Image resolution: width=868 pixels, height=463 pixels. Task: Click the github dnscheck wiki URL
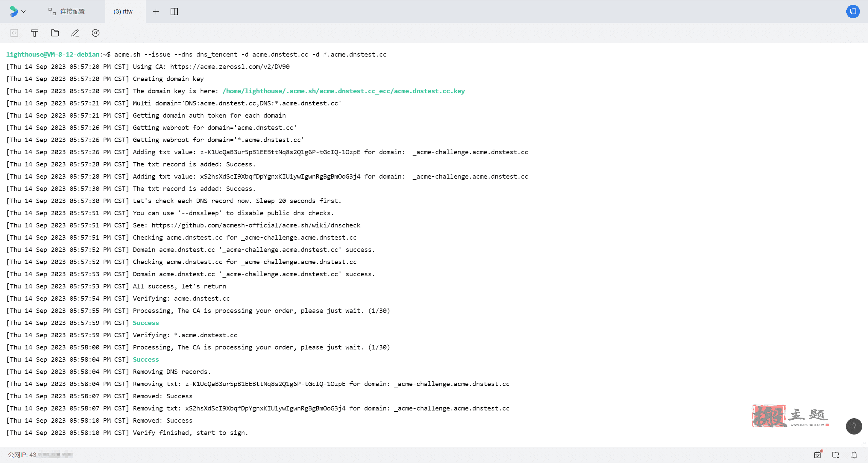pos(256,225)
